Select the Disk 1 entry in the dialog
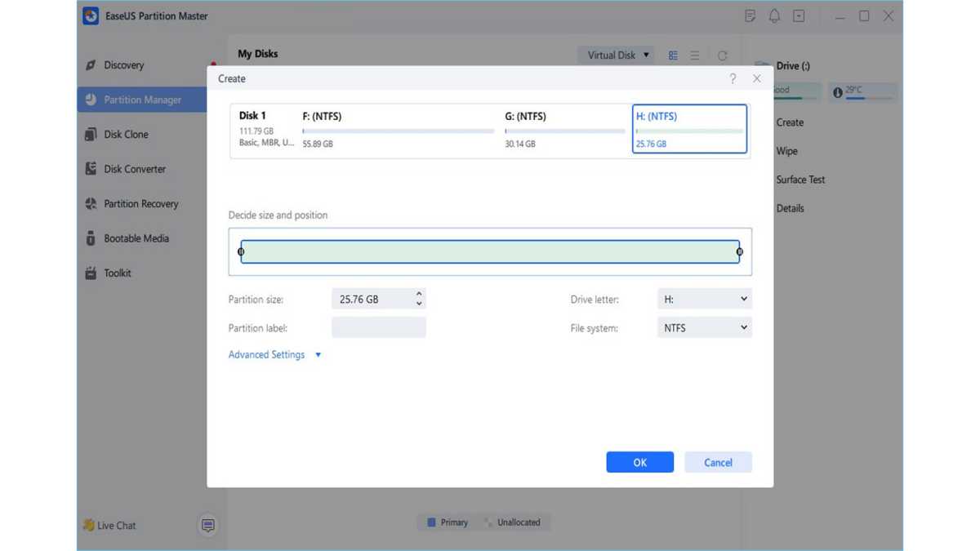 point(266,129)
